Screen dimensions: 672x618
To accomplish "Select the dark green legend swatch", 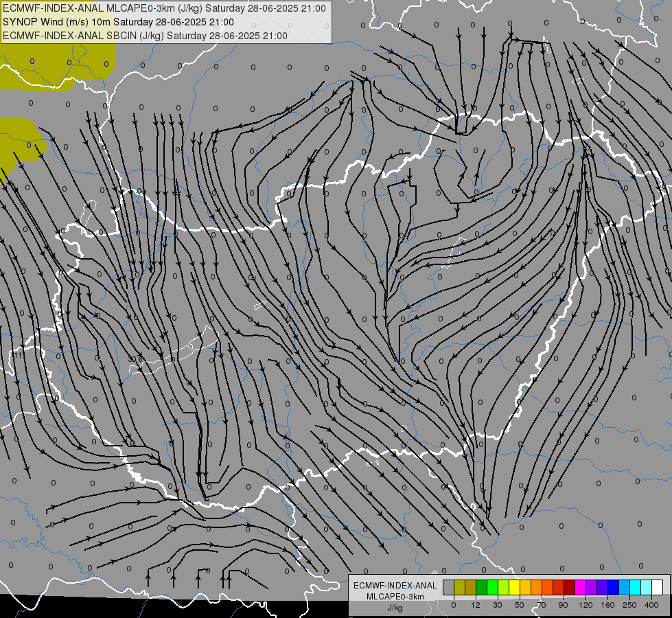I will click(x=482, y=587).
